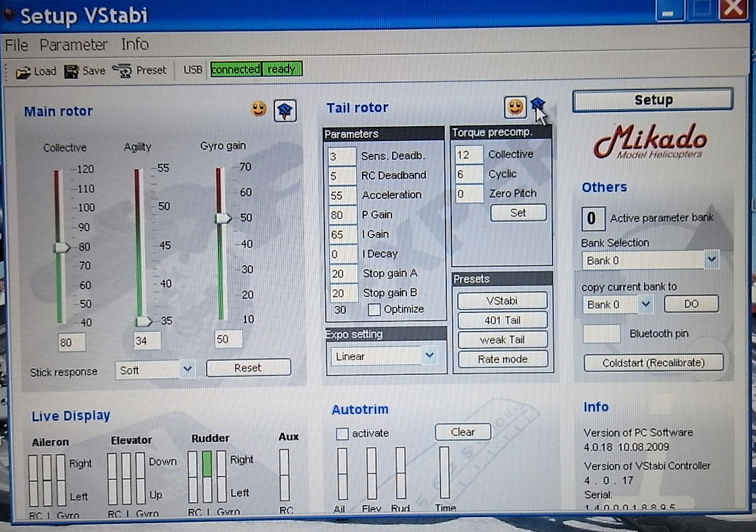The width and height of the screenshot is (756, 532).
Task: Select Main rotor graduate expert mode icon
Action: click(x=285, y=111)
